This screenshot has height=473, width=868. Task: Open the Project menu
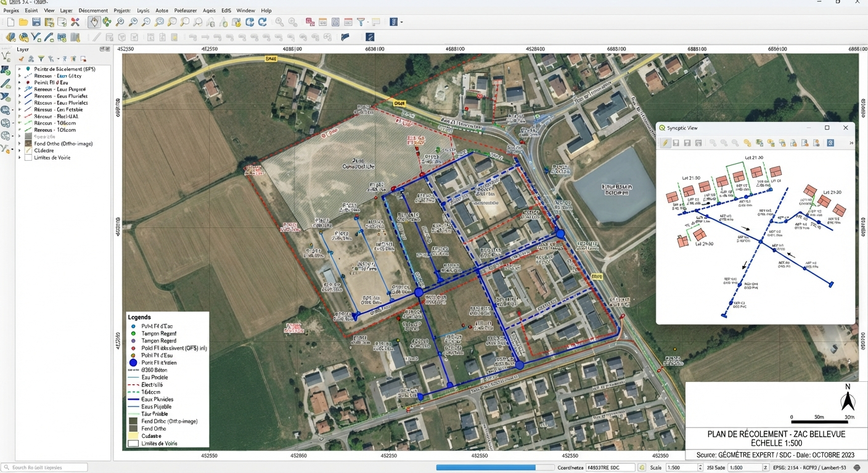point(122,10)
